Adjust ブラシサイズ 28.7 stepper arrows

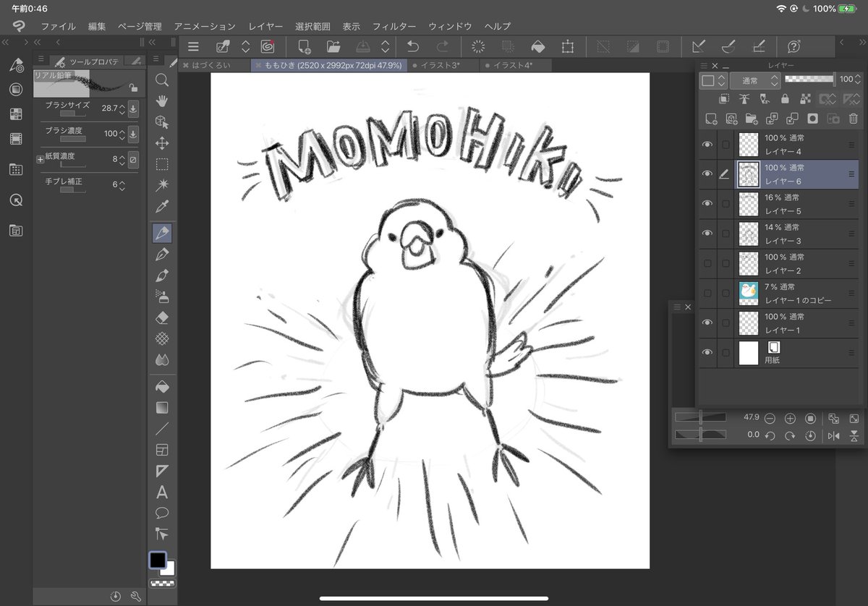coord(122,109)
